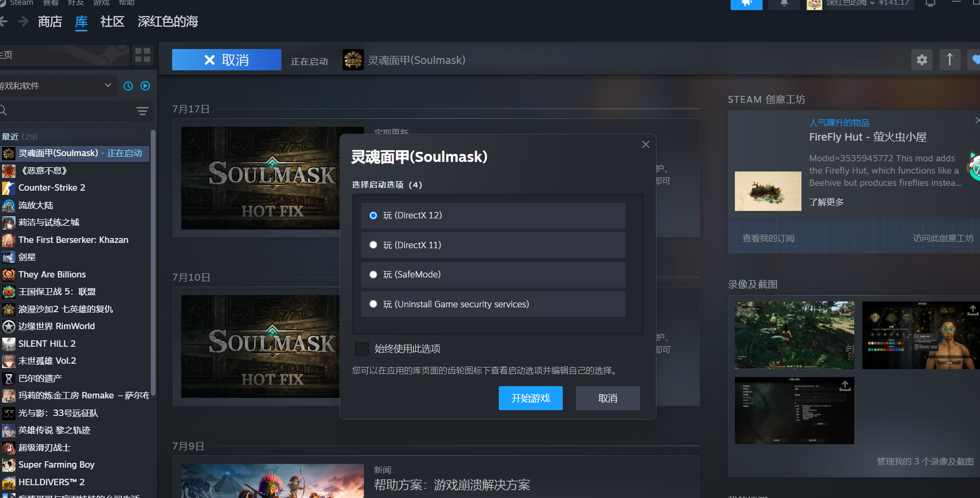
Task: Choose the SafeMode launch option
Action: point(493,275)
